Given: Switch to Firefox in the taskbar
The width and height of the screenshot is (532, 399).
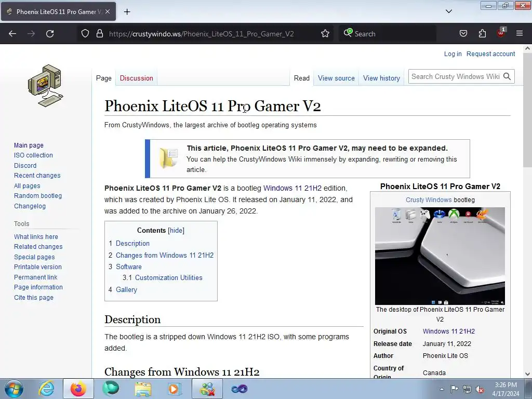Looking at the screenshot, I should [x=78, y=389].
